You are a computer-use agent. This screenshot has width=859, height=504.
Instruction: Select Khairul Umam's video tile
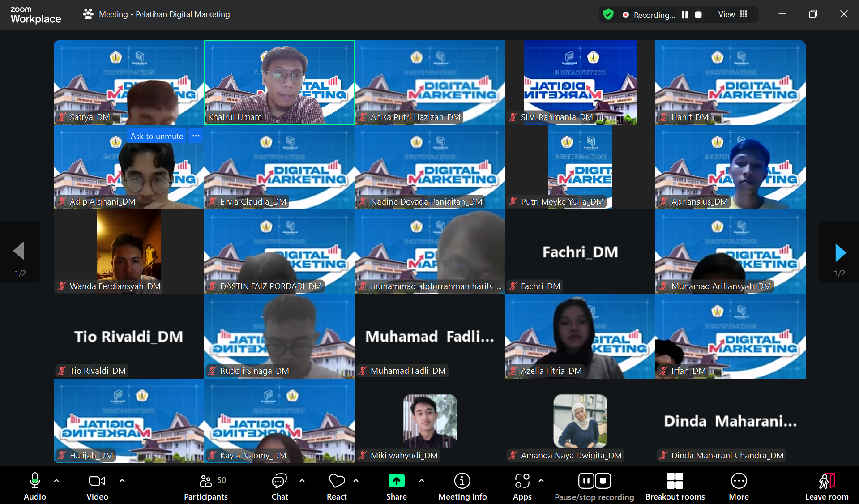tap(279, 83)
